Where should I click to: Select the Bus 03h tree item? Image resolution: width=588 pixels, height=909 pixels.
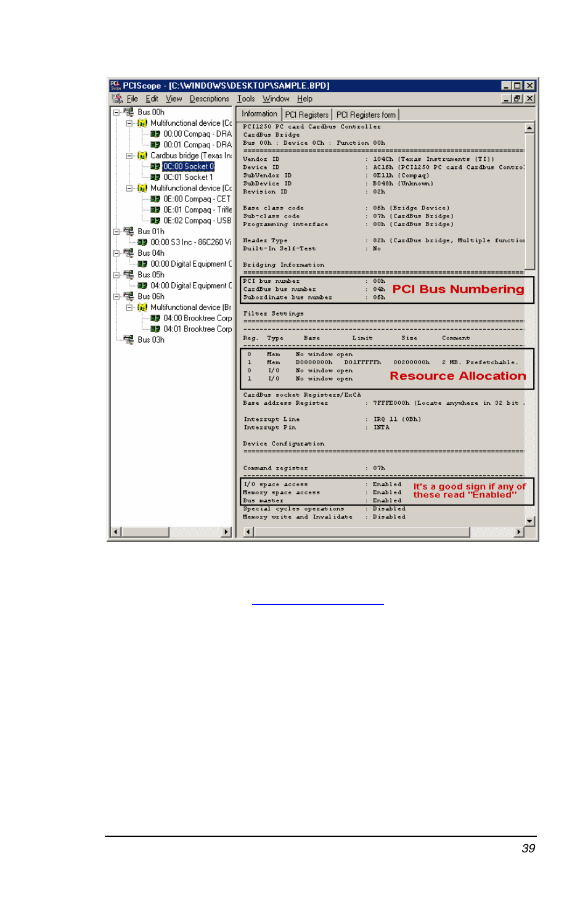click(151, 340)
